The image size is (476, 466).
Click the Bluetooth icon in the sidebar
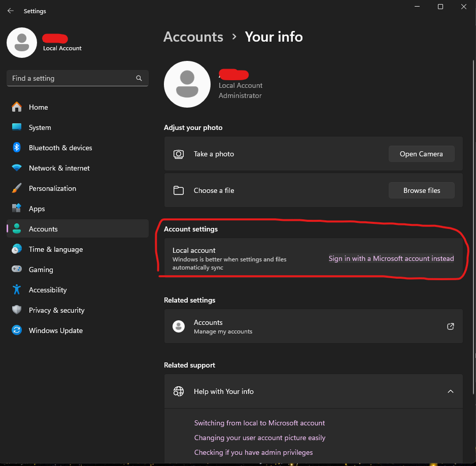pos(17,148)
